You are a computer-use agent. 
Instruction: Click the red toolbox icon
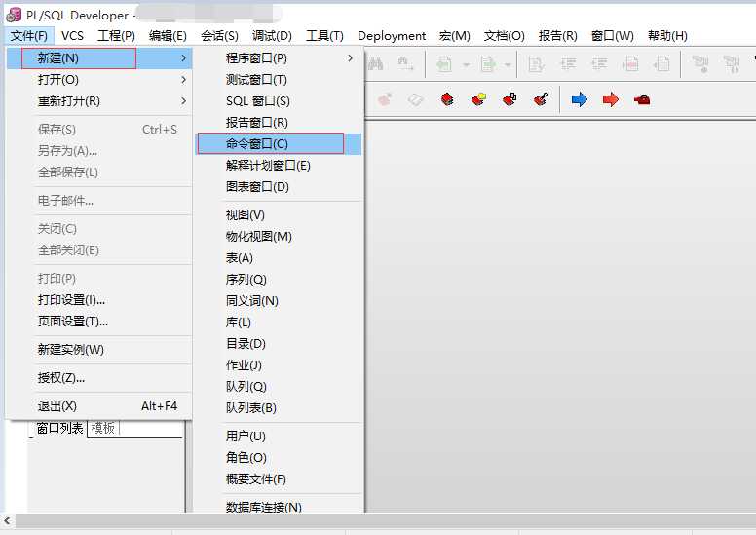click(642, 99)
